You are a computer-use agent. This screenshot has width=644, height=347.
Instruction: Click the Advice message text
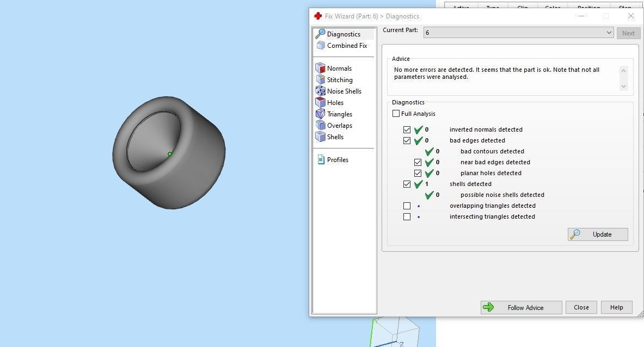(x=496, y=73)
